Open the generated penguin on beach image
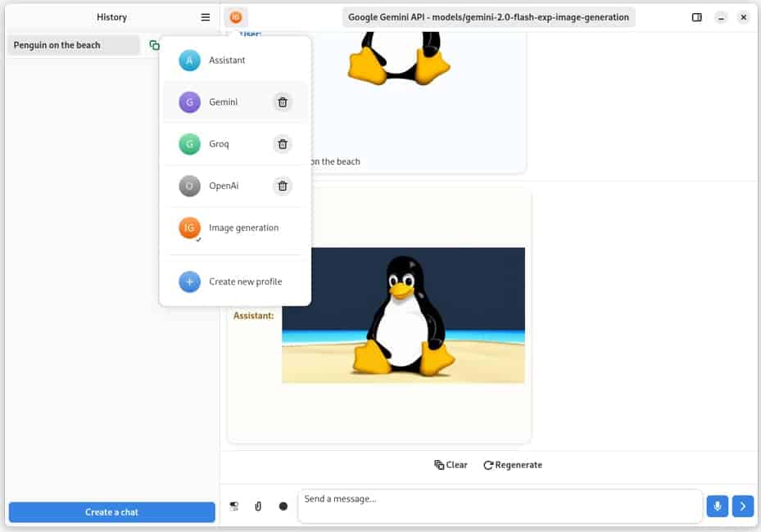Image resolution: width=761 pixels, height=532 pixels. [403, 315]
